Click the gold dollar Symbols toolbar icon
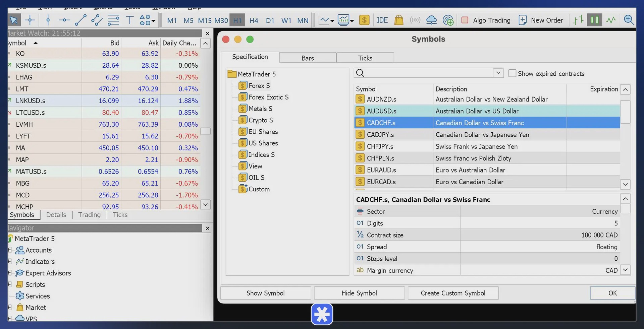The height and width of the screenshot is (329, 644). [364, 20]
